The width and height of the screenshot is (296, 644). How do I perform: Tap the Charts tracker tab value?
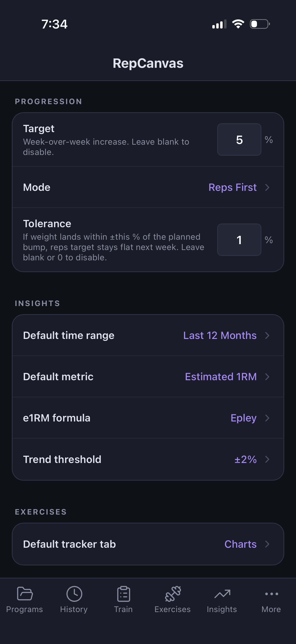point(240,544)
